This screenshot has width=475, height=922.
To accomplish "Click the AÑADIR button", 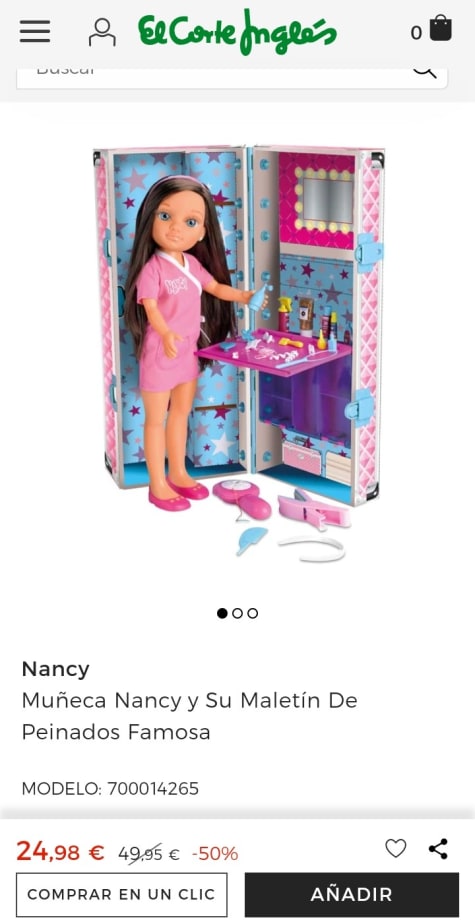I will pos(352,894).
